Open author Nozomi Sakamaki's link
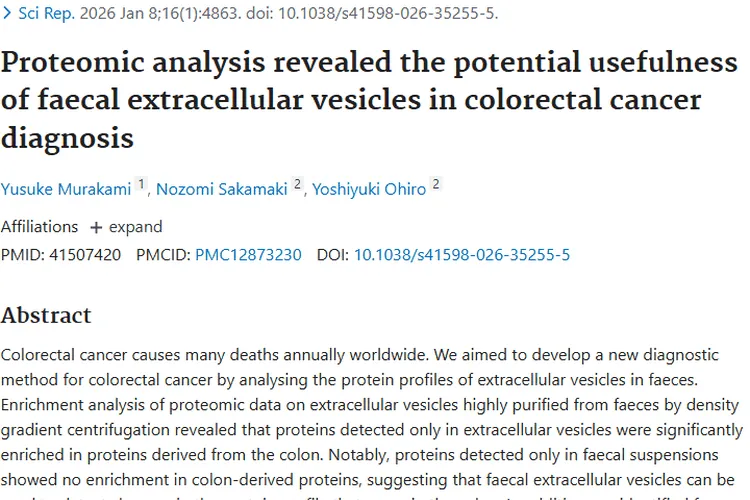 click(222, 189)
